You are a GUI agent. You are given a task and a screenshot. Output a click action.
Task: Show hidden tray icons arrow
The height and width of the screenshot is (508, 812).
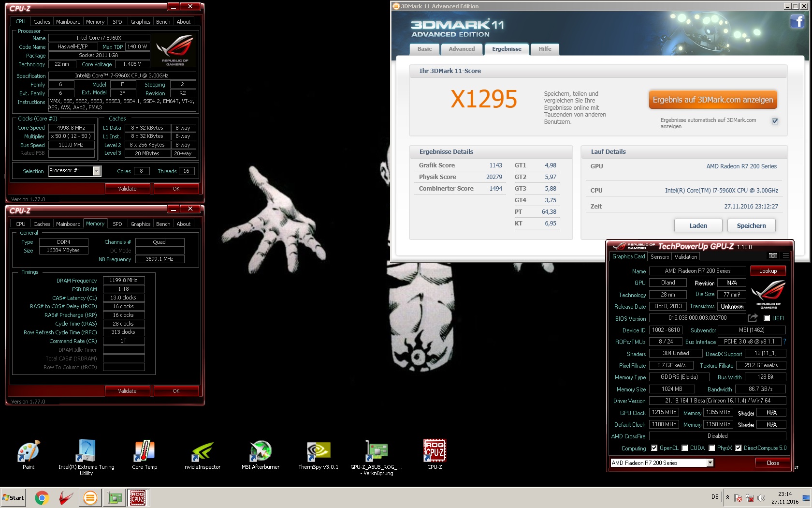pos(727,497)
